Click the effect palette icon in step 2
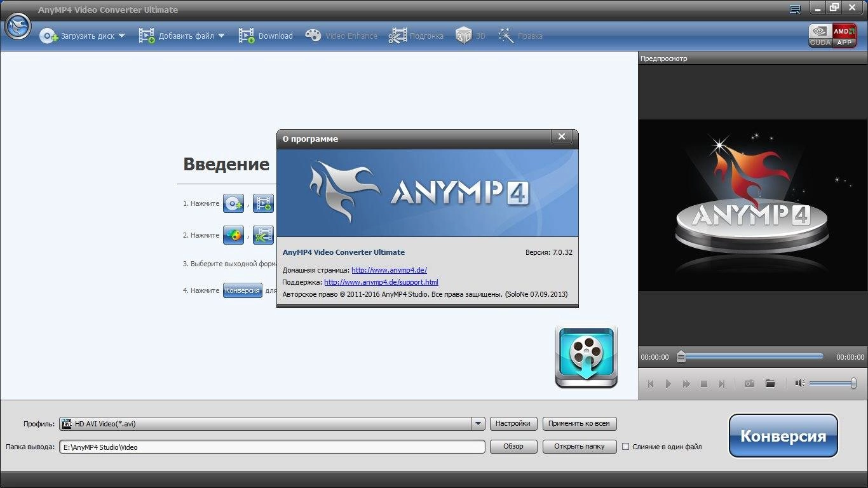 233,235
